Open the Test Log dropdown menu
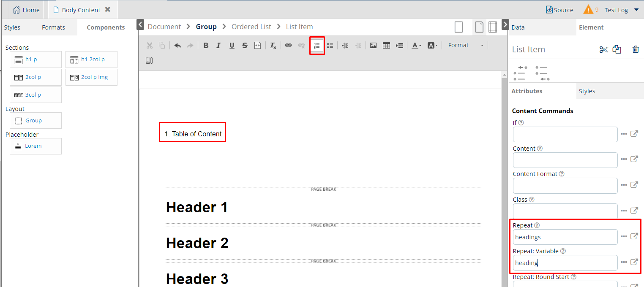The image size is (644, 287). pos(636,10)
